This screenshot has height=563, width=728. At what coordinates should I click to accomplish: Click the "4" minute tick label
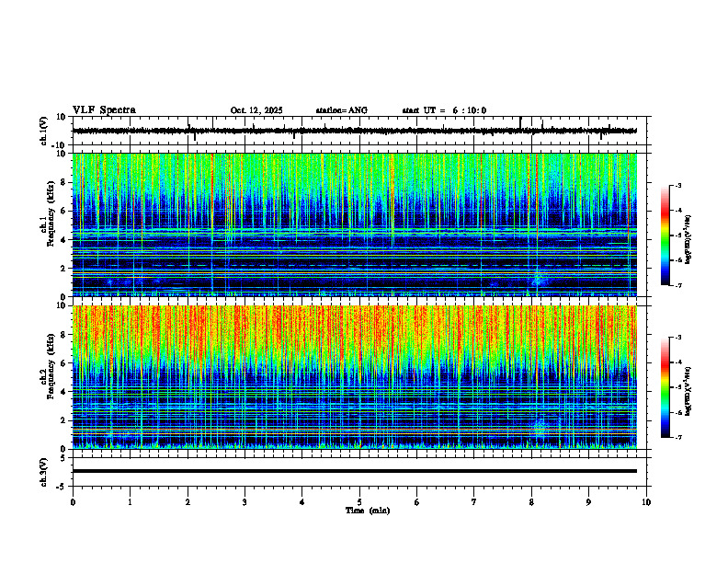click(302, 502)
